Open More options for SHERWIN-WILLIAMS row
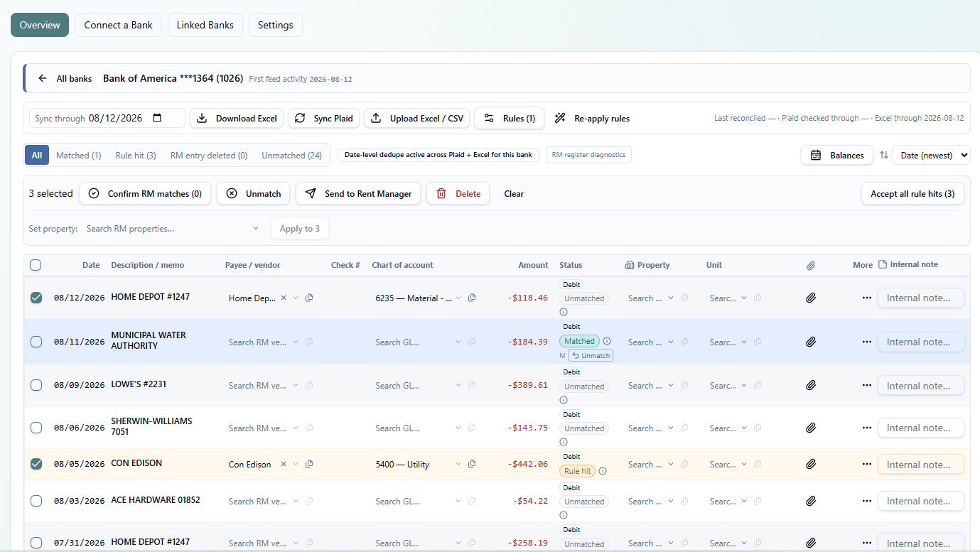 pyautogui.click(x=866, y=428)
